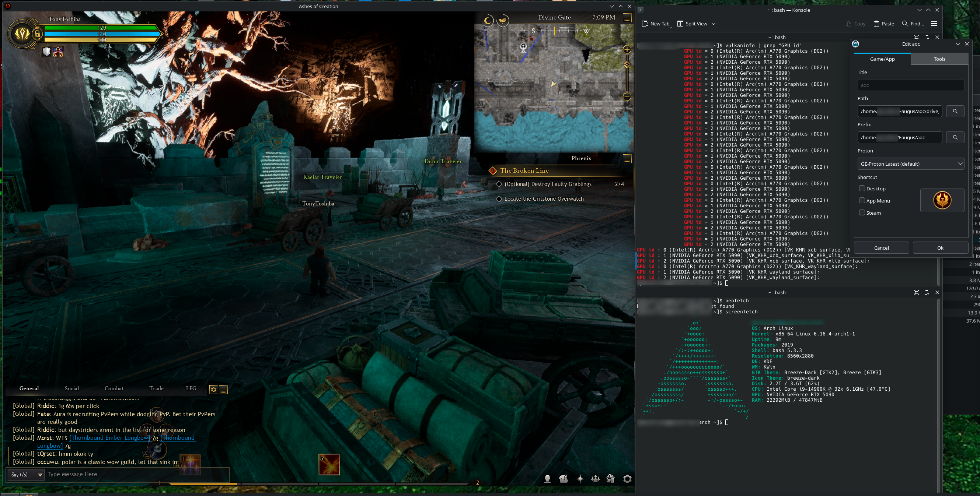
Task: Click Cancel in the Edit aoc dialog
Action: 881,248
